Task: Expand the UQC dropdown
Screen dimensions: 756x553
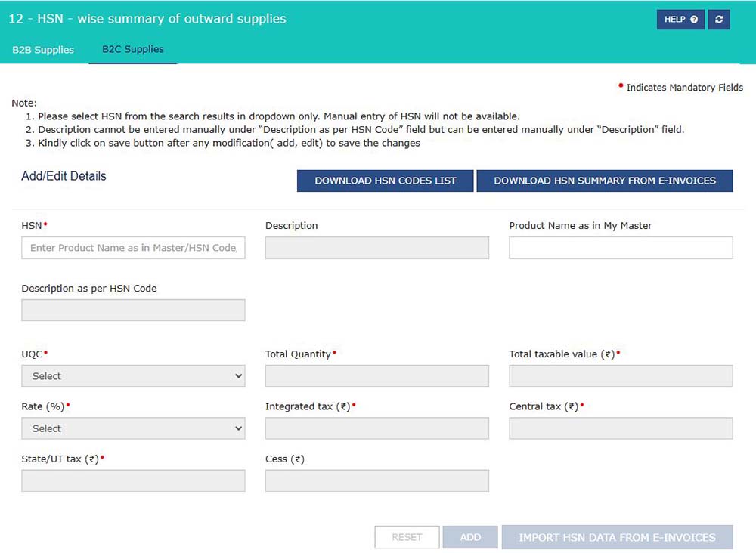Action: coord(133,376)
